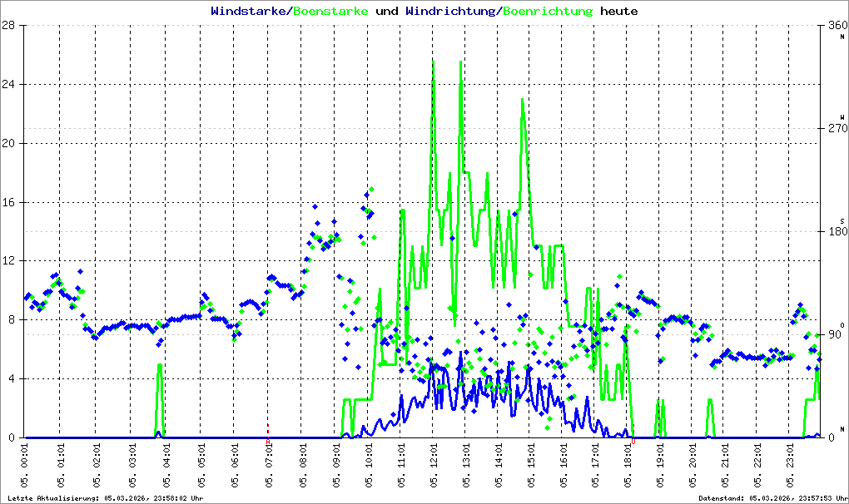849x504 pixels.
Task: Click the '05. 00:01' time axis label
Action: pos(25,466)
